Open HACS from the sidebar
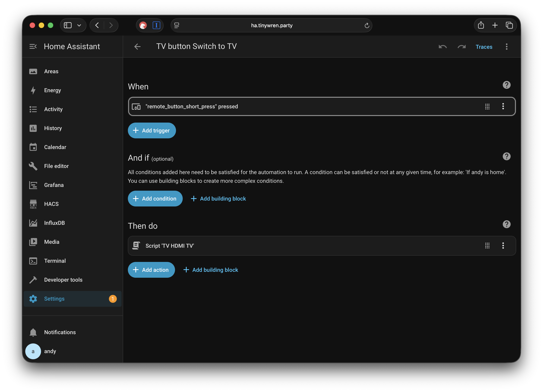The image size is (543, 392). pos(51,204)
